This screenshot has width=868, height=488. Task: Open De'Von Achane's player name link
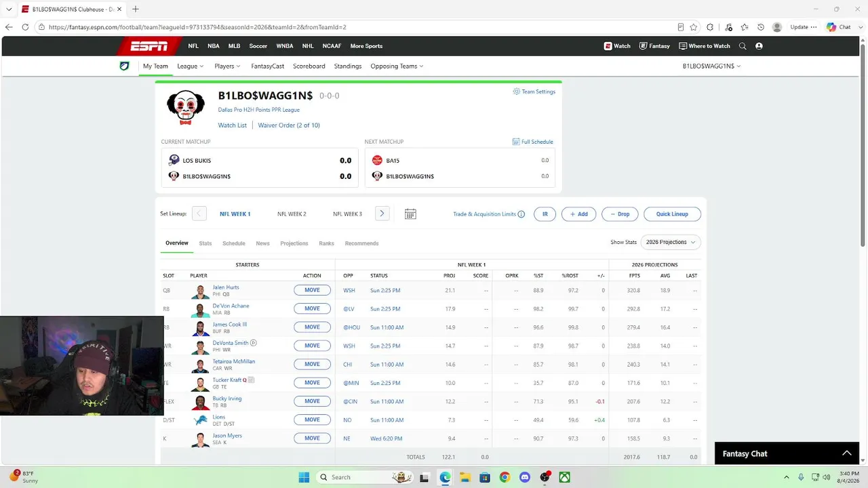[231, 306]
